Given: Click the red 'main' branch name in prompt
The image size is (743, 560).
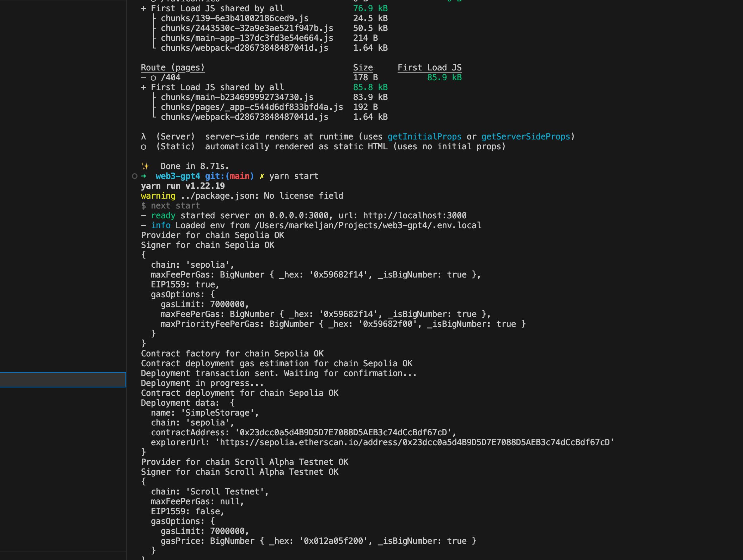Looking at the screenshot, I should (x=239, y=176).
